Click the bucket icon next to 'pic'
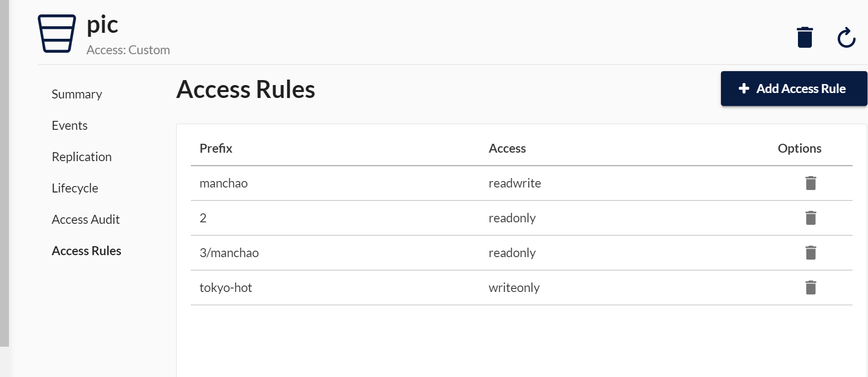Image resolution: width=868 pixels, height=377 pixels. click(x=56, y=33)
